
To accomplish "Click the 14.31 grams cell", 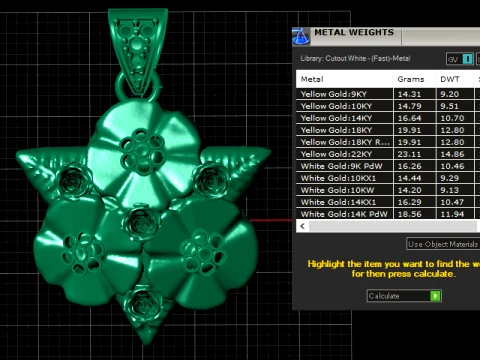I will click(414, 94).
